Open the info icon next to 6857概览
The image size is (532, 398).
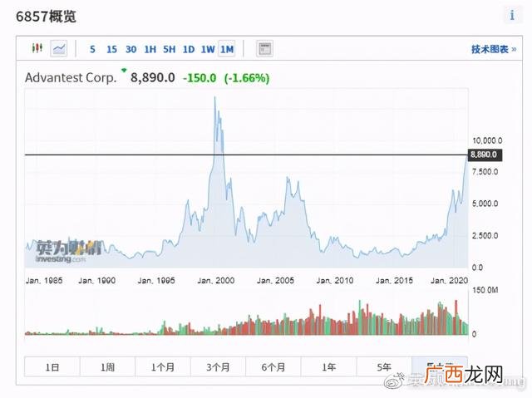click(x=512, y=15)
